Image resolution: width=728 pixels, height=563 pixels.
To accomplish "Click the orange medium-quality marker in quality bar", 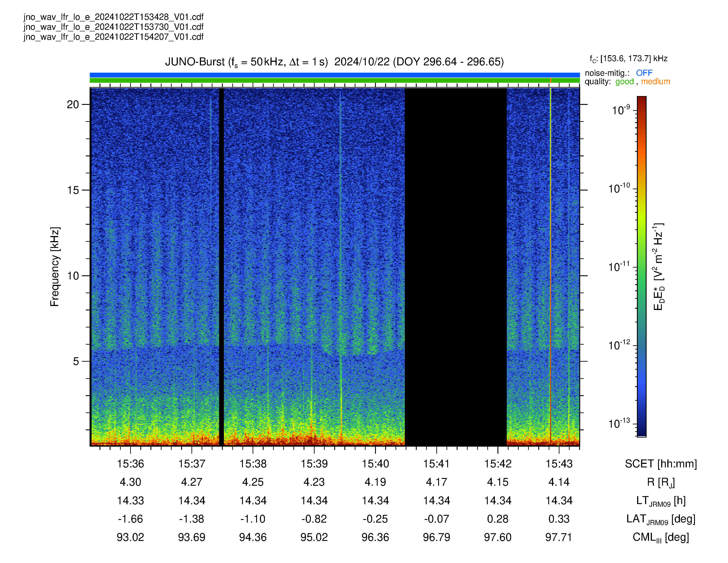I will tap(550, 80).
